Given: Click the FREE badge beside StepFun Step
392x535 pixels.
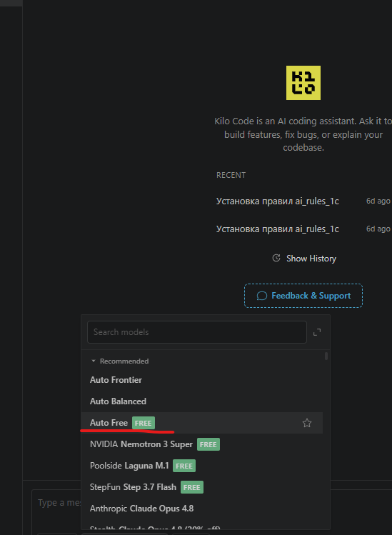Looking at the screenshot, I should [x=192, y=487].
